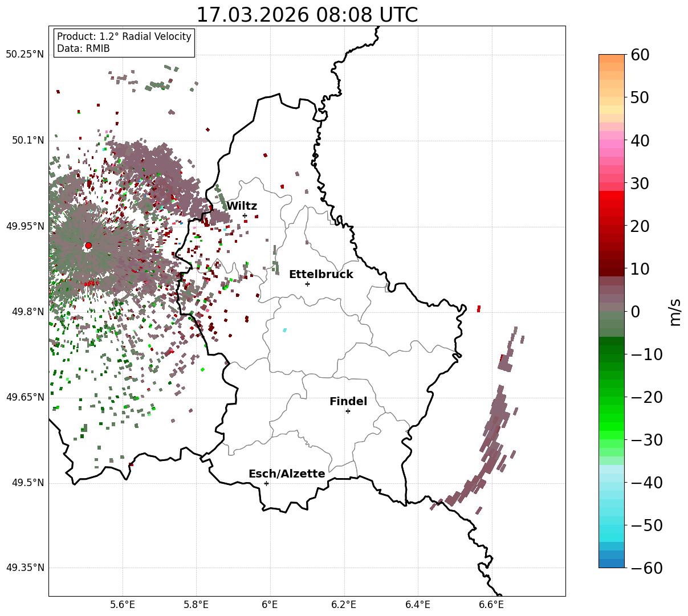
Task: Click the cyan velocity pixel south of Ettelbruck
Action: [x=284, y=330]
